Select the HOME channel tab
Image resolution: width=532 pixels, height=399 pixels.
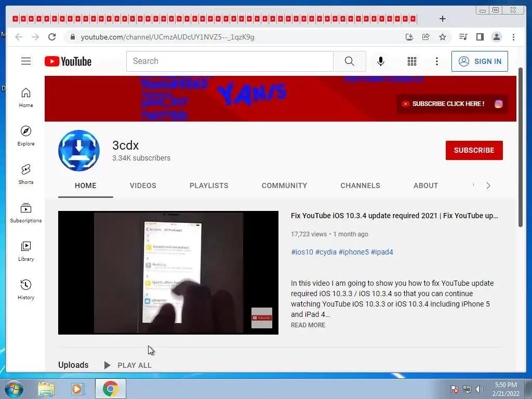tap(86, 185)
